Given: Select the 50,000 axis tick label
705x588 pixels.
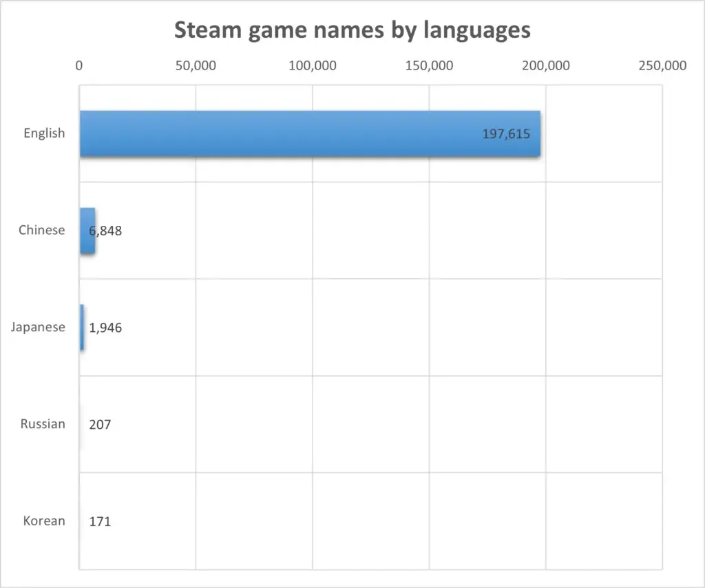Looking at the screenshot, I should pos(196,66).
